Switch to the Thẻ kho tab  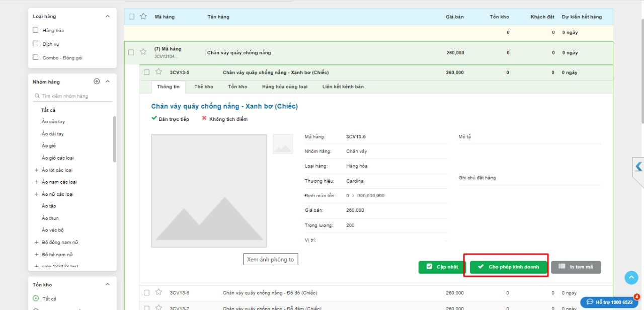pyautogui.click(x=204, y=87)
